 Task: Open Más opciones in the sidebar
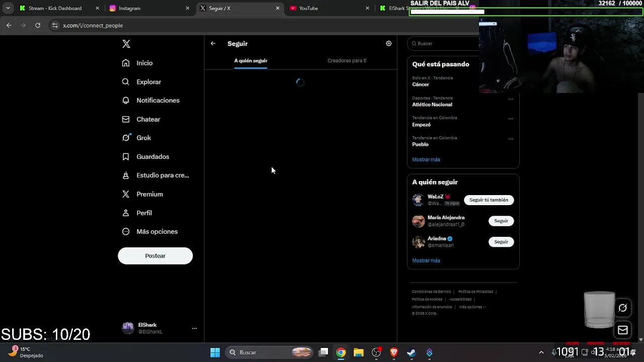pos(150,231)
